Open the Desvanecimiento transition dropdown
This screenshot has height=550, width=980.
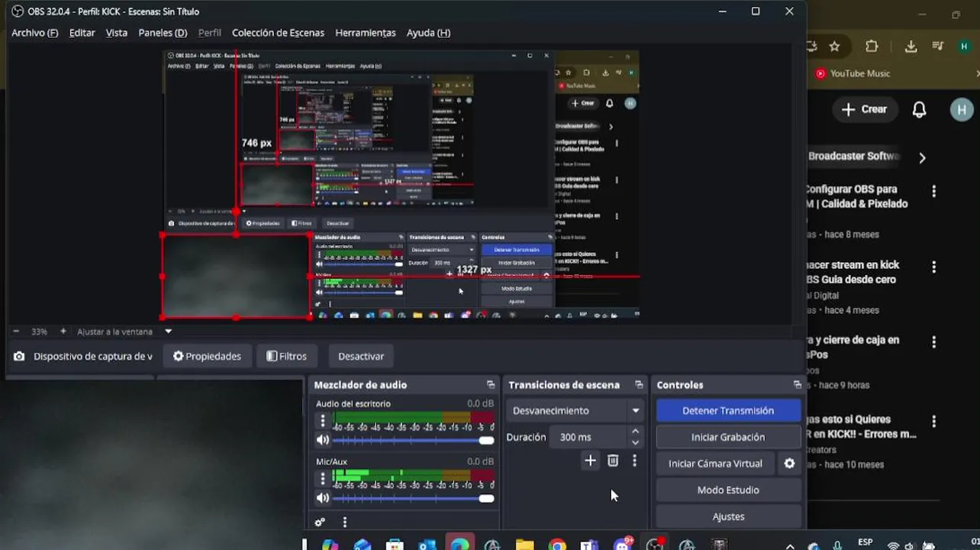pos(576,411)
